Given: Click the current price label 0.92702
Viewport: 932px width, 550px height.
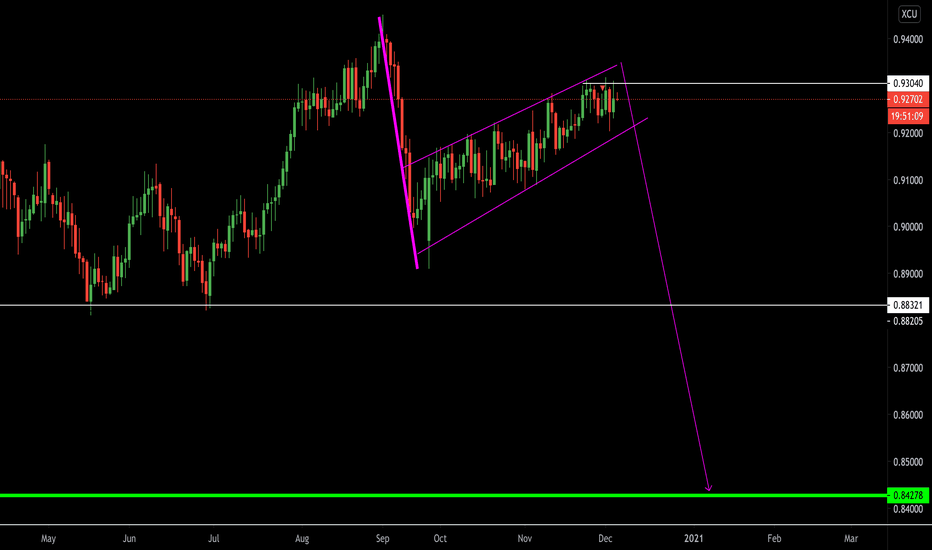Looking at the screenshot, I should click(908, 99).
